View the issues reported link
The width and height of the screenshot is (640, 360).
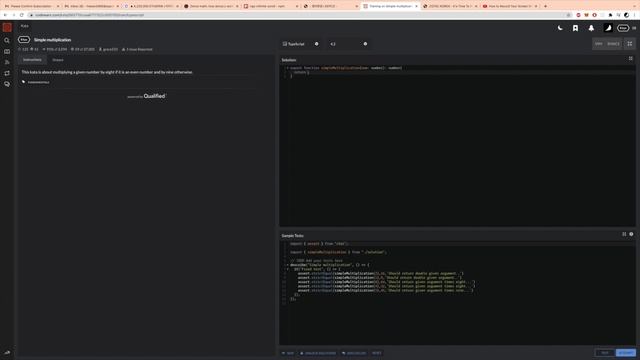click(x=137, y=49)
